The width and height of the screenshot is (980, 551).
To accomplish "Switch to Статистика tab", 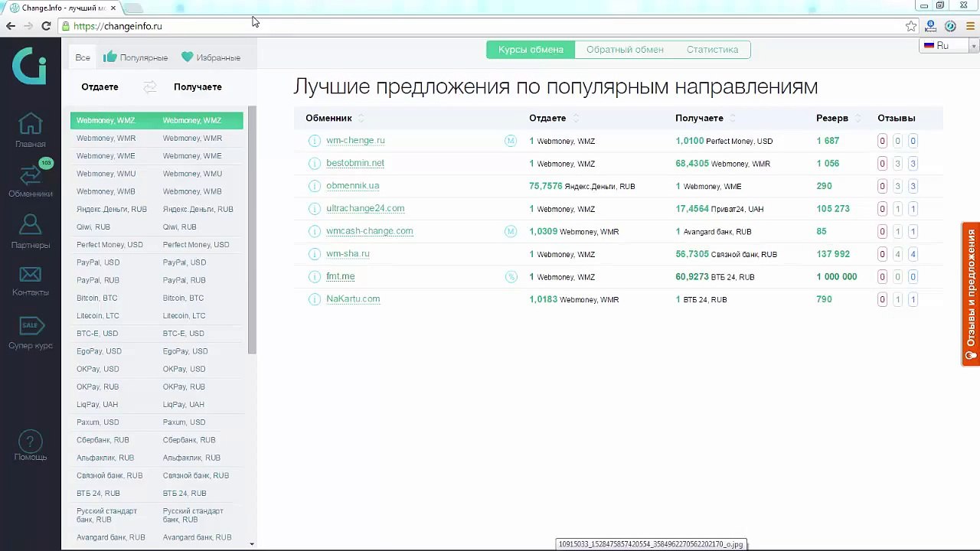I will [712, 50].
